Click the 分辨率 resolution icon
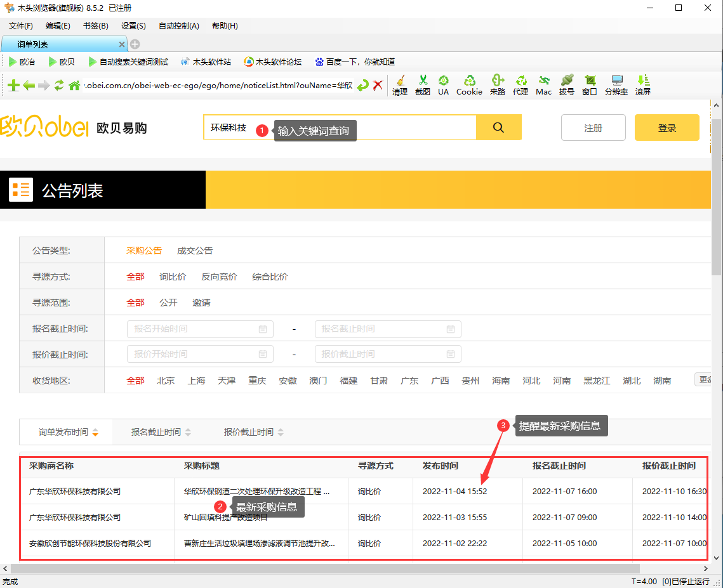Viewport: 723px width, 588px height. pyautogui.click(x=616, y=85)
